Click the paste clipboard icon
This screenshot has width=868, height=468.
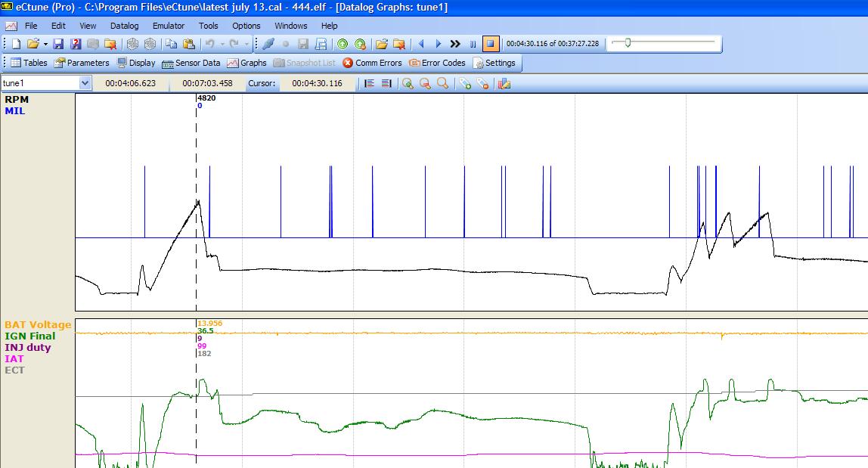click(189, 44)
